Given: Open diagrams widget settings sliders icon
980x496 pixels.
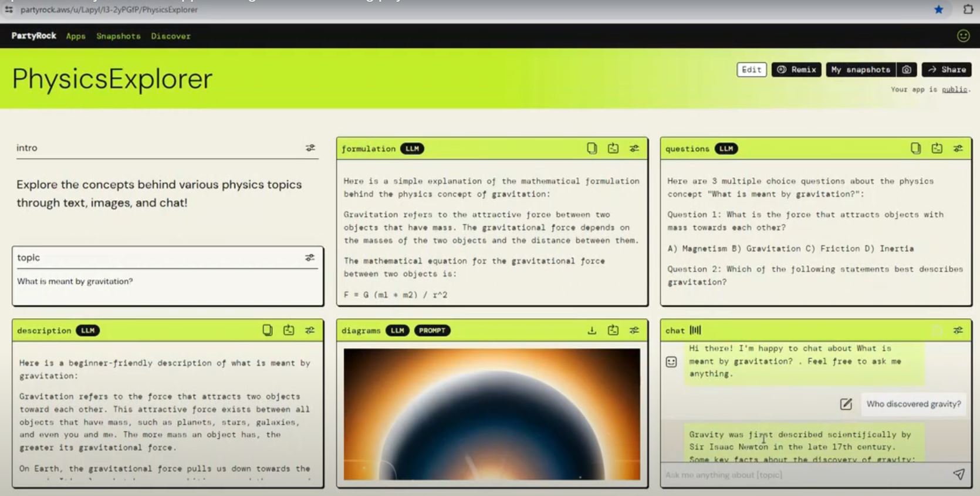Looking at the screenshot, I should tap(634, 330).
